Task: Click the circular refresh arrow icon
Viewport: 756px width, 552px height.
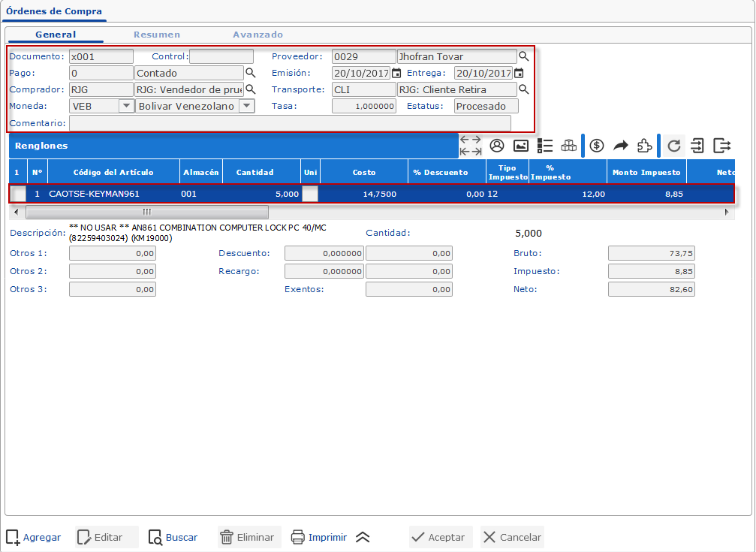Action: (673, 146)
